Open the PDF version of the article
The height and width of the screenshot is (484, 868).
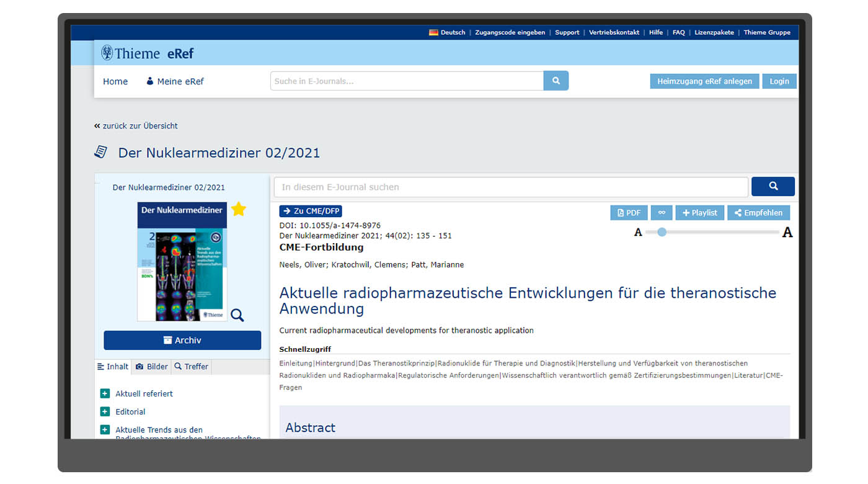pos(629,212)
